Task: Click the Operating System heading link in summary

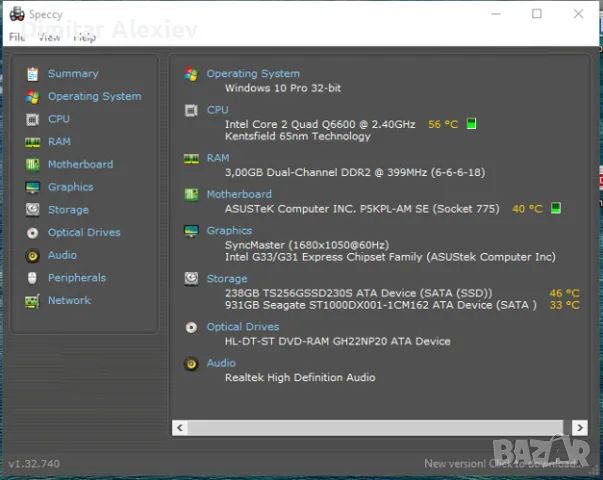Action: point(253,73)
